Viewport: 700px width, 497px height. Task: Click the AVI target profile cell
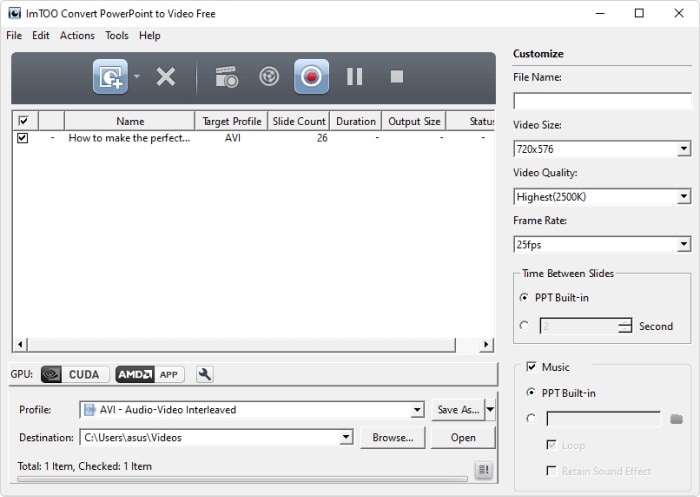(x=233, y=138)
